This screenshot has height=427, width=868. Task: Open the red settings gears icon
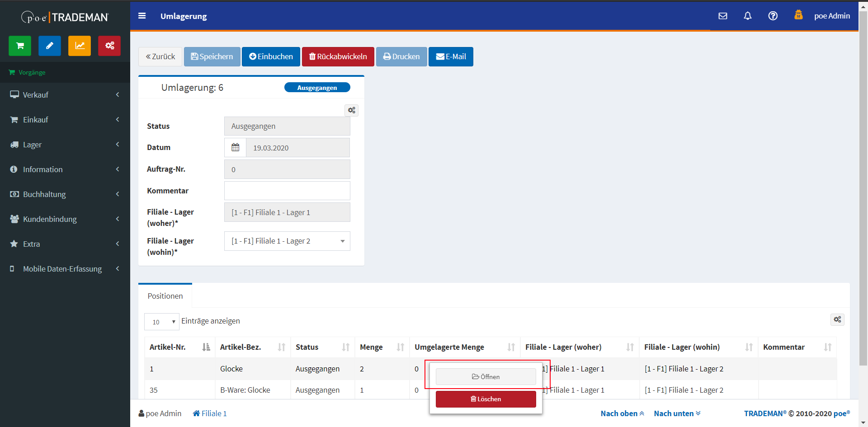coord(109,46)
